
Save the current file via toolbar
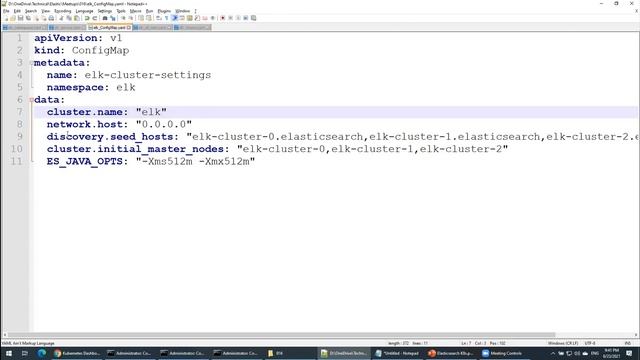20,18
